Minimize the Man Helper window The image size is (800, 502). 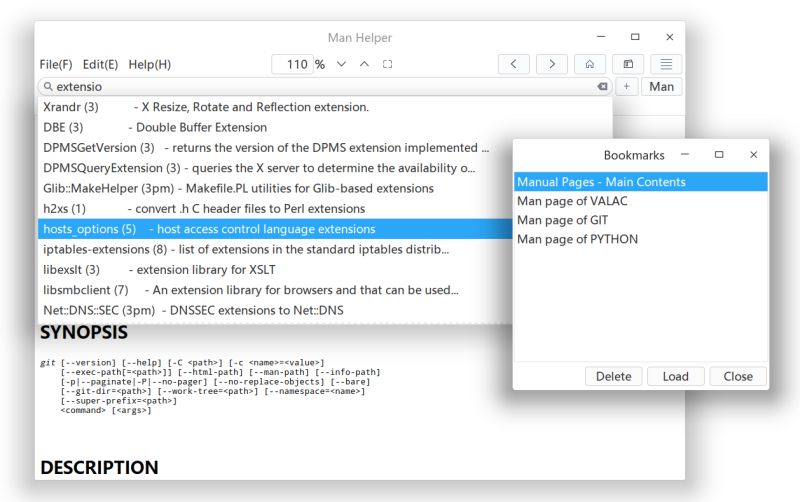tap(601, 37)
